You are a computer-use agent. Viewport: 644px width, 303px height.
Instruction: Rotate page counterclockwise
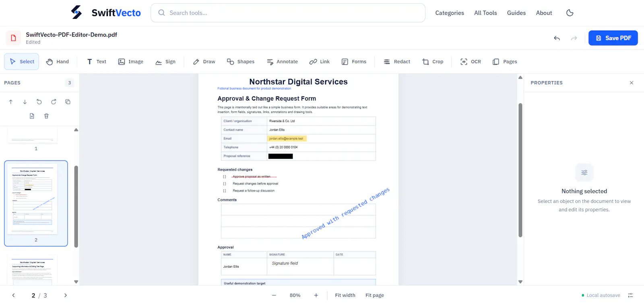tap(39, 102)
